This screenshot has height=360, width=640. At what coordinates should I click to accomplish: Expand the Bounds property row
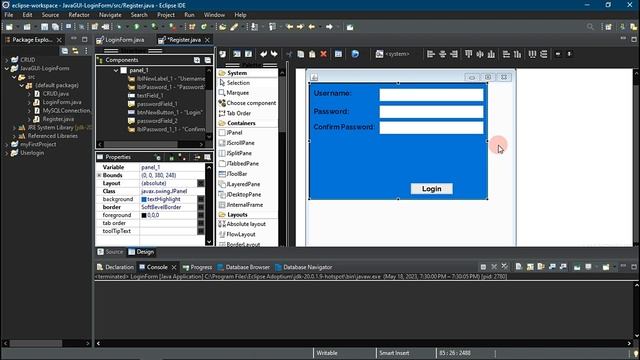tap(99, 175)
